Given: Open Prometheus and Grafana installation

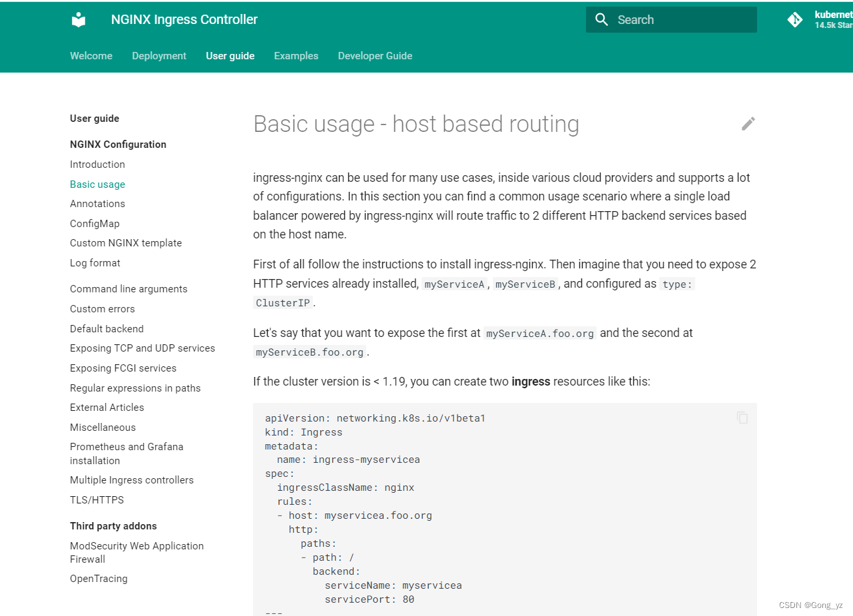Looking at the screenshot, I should [127, 454].
